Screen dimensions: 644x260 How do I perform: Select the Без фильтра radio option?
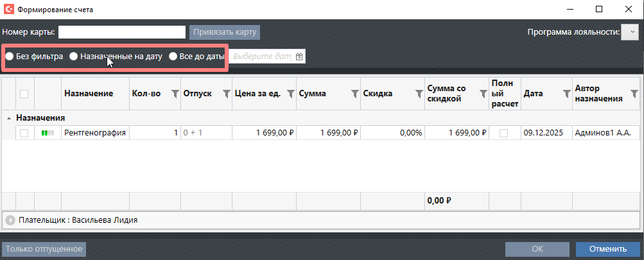coord(10,56)
